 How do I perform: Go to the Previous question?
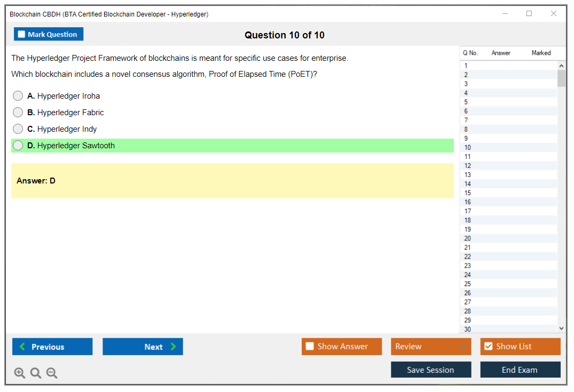pos(52,347)
